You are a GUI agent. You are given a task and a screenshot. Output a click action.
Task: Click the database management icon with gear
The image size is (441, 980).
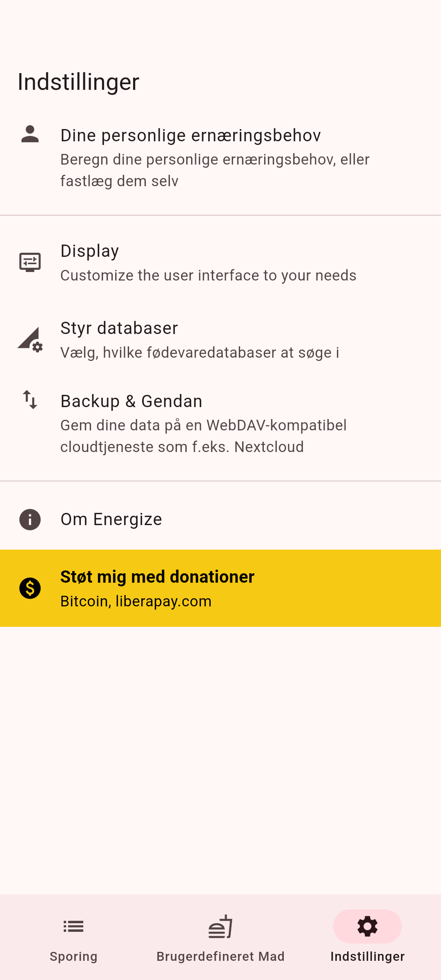coord(30,340)
